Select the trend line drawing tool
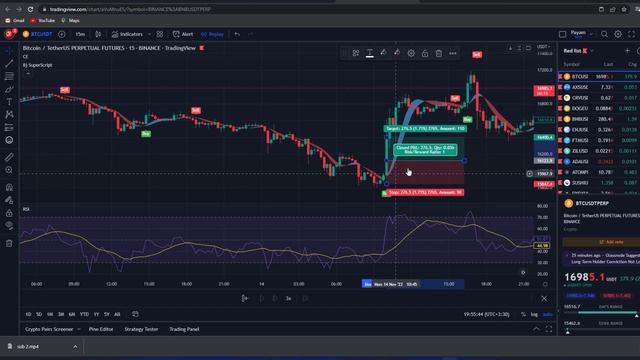This screenshot has height=360, width=640. click(x=9, y=63)
